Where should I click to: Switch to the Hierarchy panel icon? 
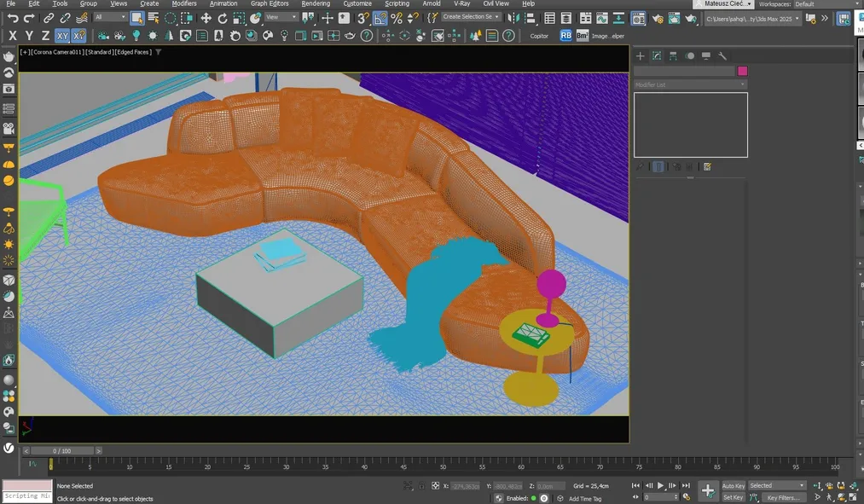672,56
